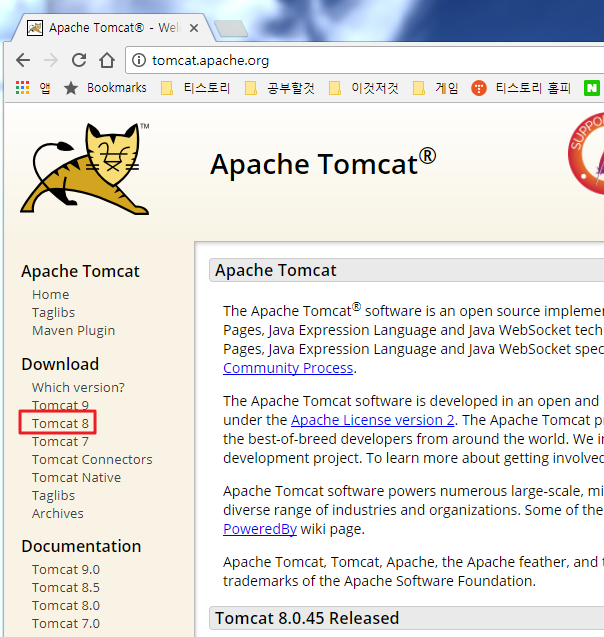Open Tomcat 9 download link
The width and height of the screenshot is (604, 637).
tap(61, 405)
